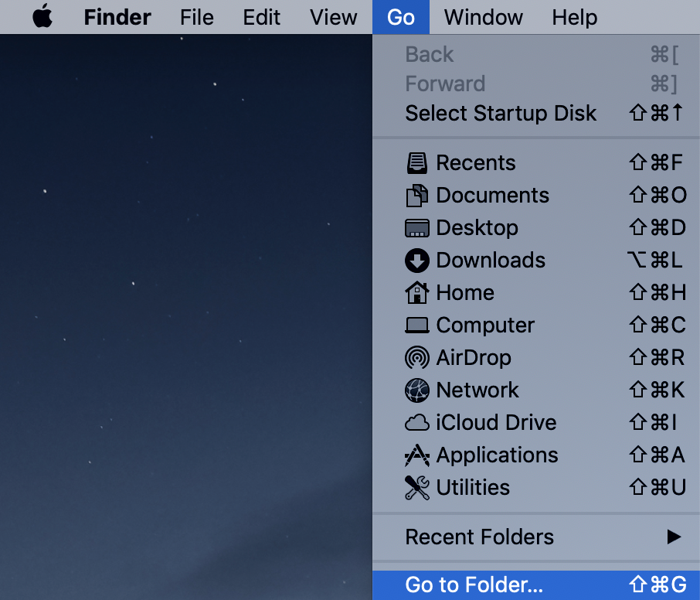Viewport: 700px width, 600px height.
Task: Click the Utilities tools icon
Action: tap(417, 487)
